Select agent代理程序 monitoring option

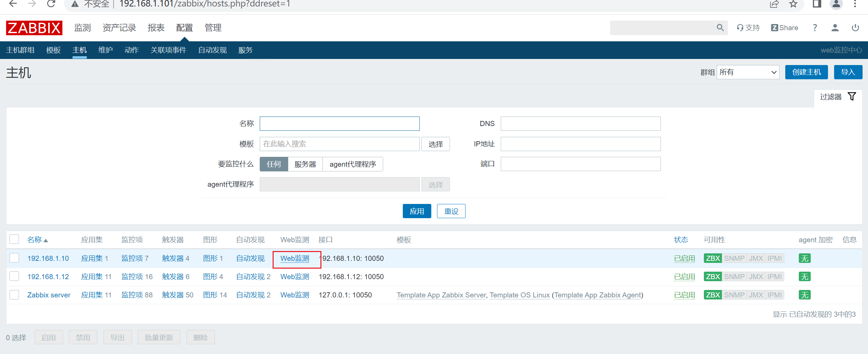coord(353,164)
